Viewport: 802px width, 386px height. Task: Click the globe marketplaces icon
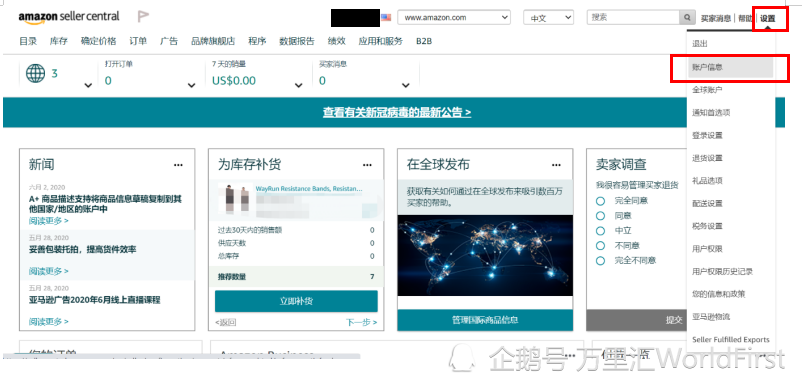click(36, 74)
